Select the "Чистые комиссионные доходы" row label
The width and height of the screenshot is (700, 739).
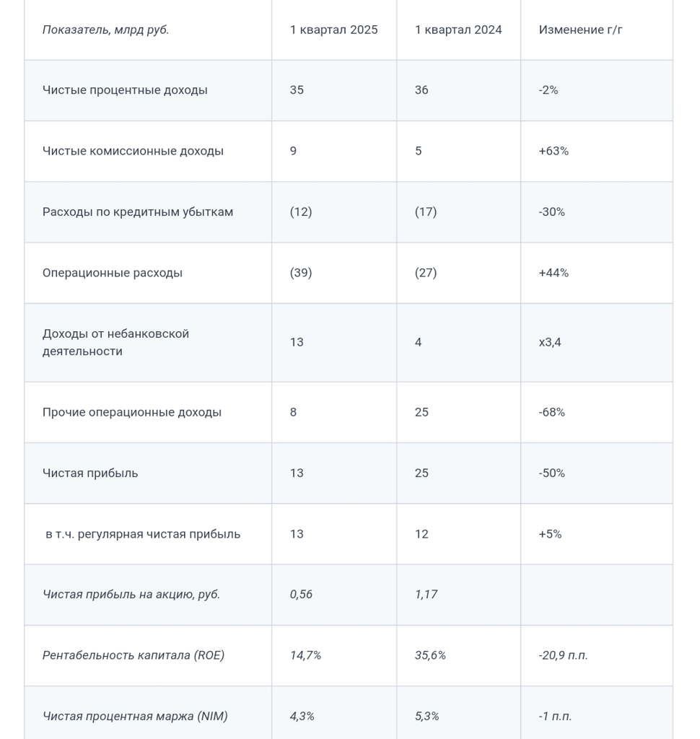point(133,151)
